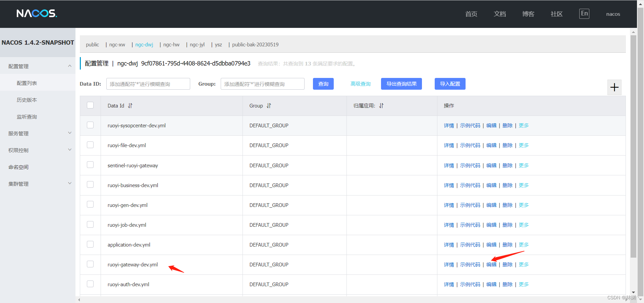Switch to public namespace tab

92,44
